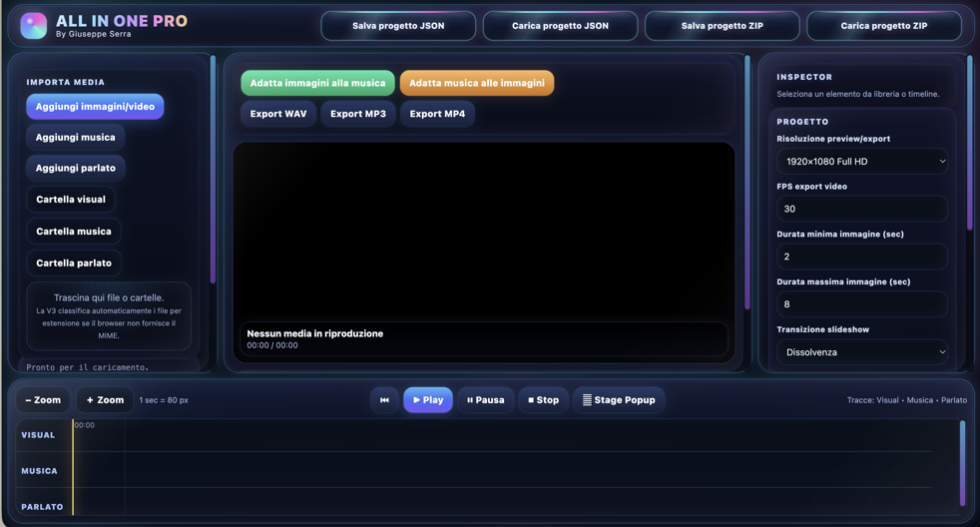The image size is (980, 527).
Task: Open Cartella parlato folder import
Action: 74,263
